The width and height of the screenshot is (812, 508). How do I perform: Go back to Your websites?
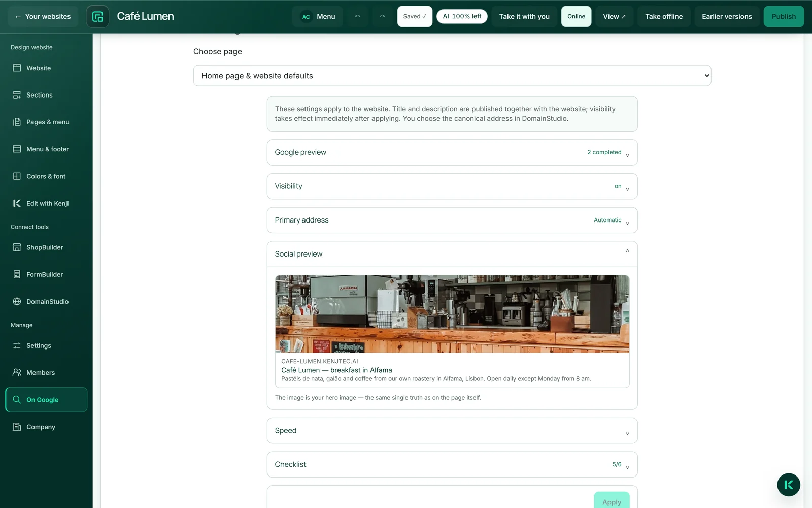(x=43, y=16)
